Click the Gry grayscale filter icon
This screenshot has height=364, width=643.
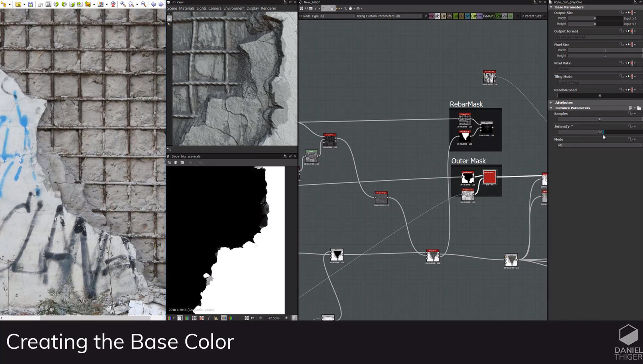504,16
